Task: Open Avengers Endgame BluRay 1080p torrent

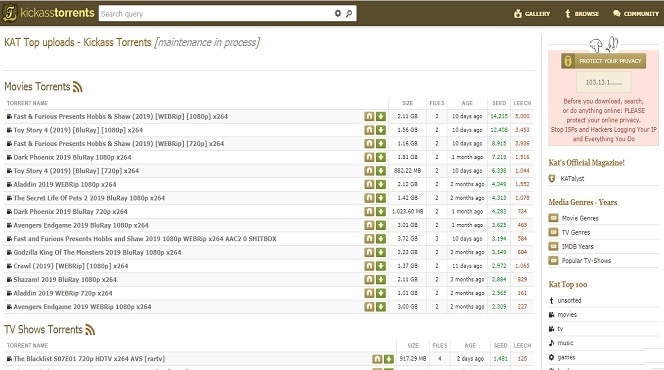Action: 81,225
